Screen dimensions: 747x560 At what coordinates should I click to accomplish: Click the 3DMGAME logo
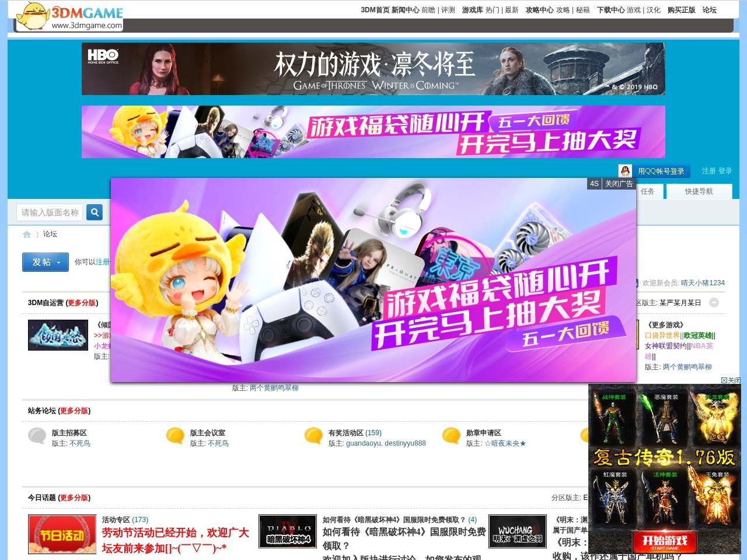coord(70,16)
